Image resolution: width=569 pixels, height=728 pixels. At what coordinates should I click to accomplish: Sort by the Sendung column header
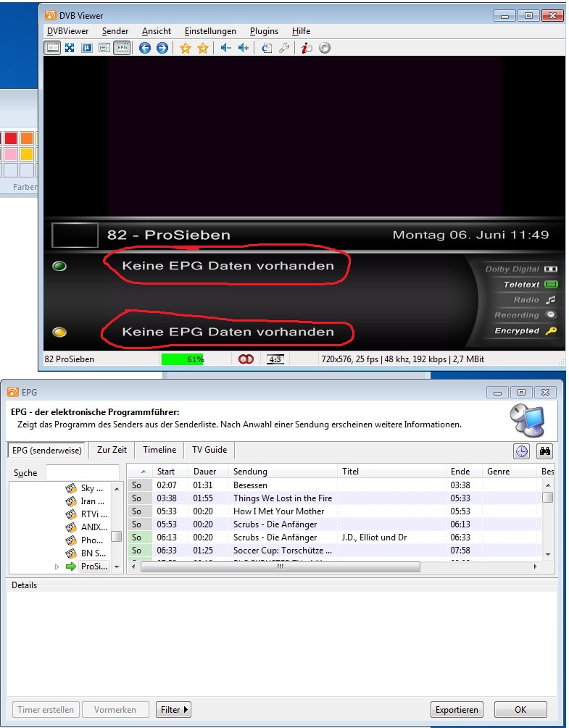coord(283,472)
